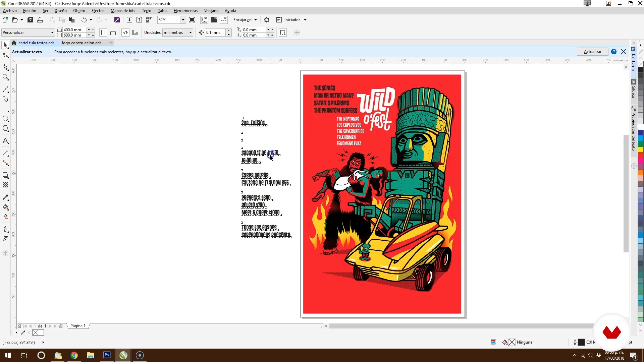The image size is (644, 362).
Task: Select the Drop Shadow tool
Action: click(5, 175)
